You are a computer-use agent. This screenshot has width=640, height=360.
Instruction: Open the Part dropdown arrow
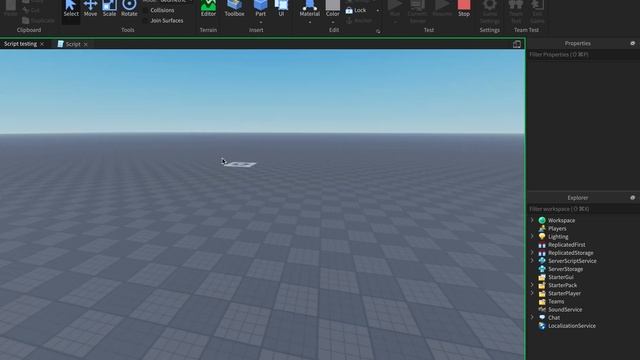point(260,22)
